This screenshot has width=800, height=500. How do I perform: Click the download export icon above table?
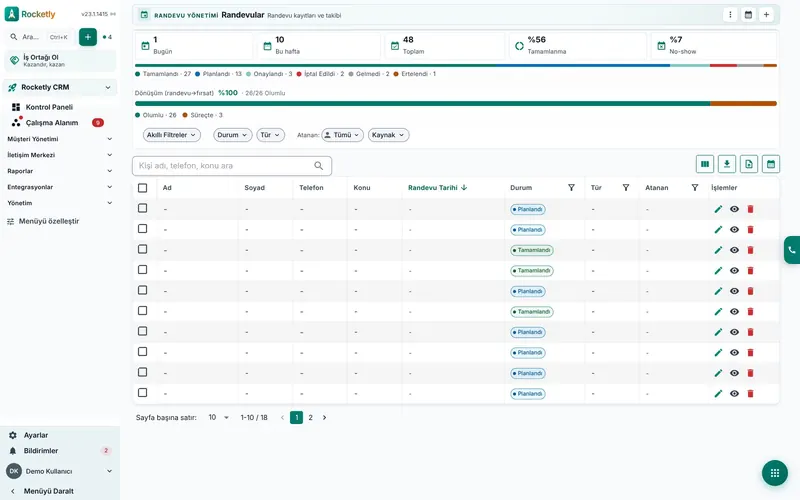pyautogui.click(x=727, y=164)
